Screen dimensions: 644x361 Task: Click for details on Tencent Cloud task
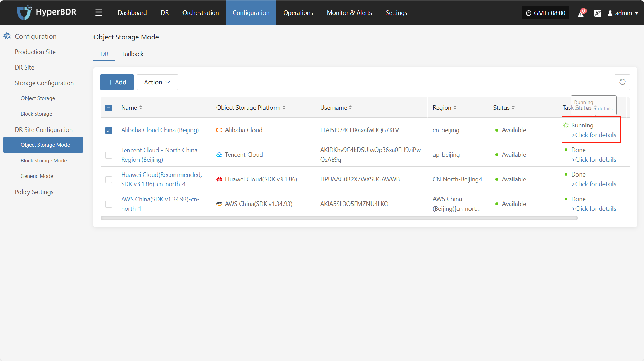pyautogui.click(x=594, y=160)
